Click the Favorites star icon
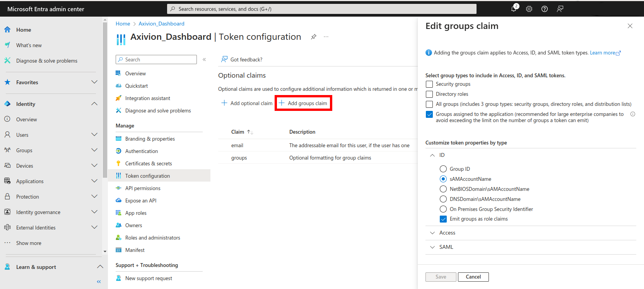 [7, 82]
